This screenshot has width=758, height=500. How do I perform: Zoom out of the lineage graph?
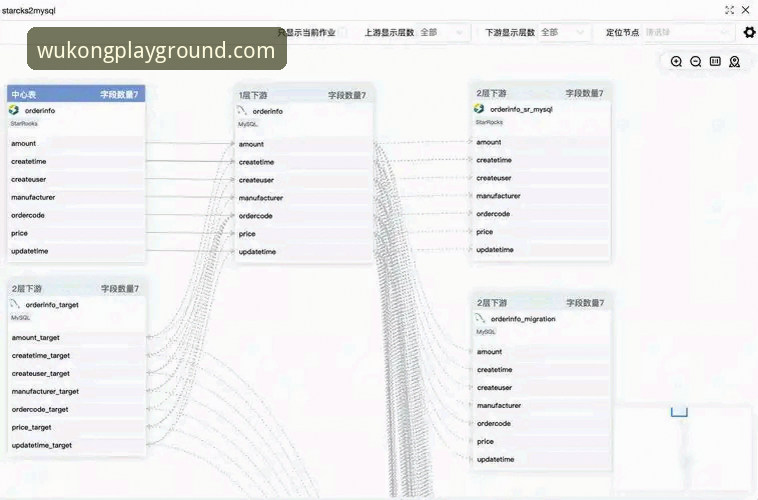[696, 61]
